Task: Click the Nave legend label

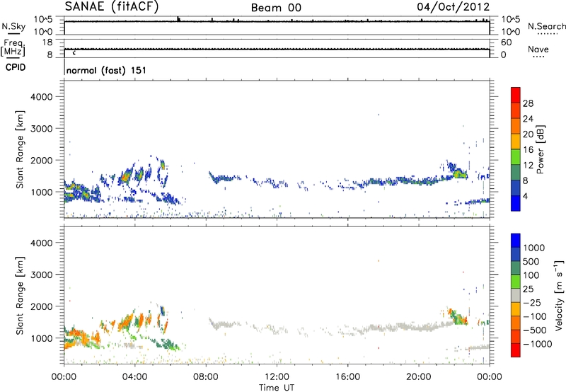Action: pyautogui.click(x=538, y=50)
